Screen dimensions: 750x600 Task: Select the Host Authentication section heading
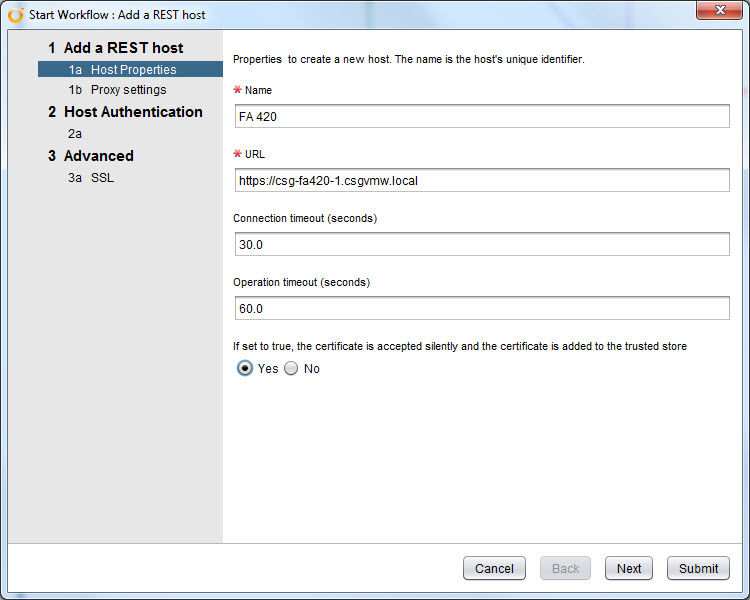point(125,111)
